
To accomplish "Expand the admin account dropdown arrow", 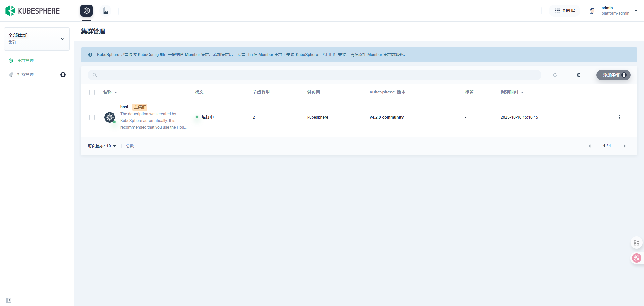I will pyautogui.click(x=636, y=11).
